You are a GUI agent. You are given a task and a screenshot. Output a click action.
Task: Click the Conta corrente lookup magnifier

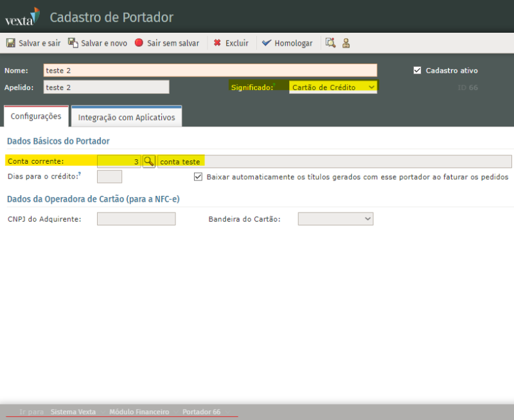148,161
